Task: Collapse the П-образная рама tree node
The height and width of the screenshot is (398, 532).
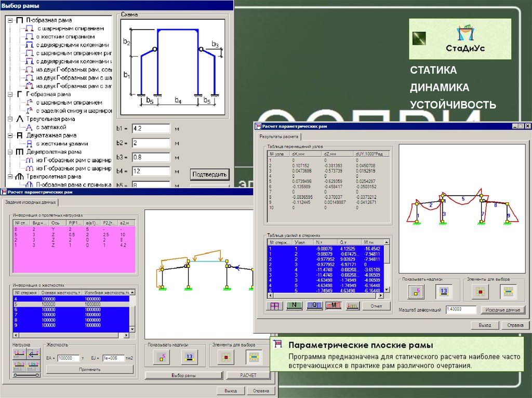Action: pos(10,20)
